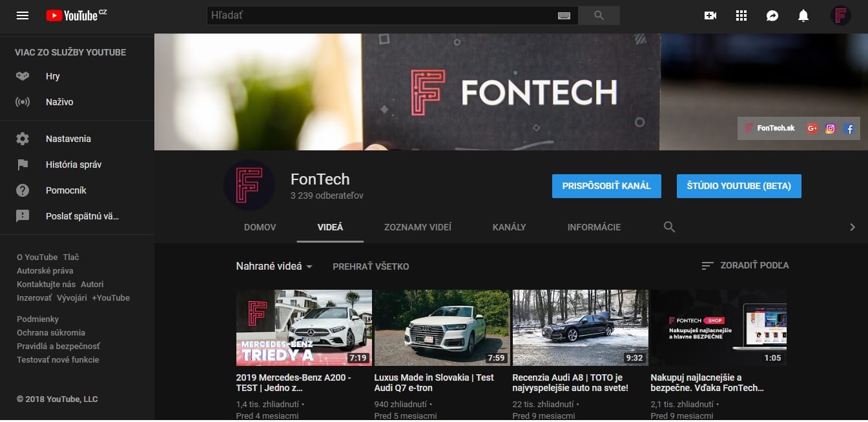This screenshot has width=868, height=422.
Task: Click the search magnifier button
Action: coord(599,15)
